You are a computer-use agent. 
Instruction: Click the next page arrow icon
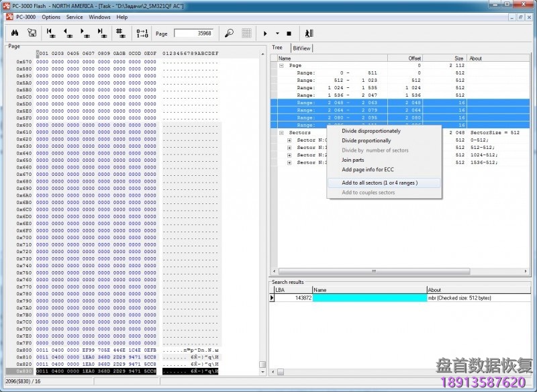click(85, 33)
